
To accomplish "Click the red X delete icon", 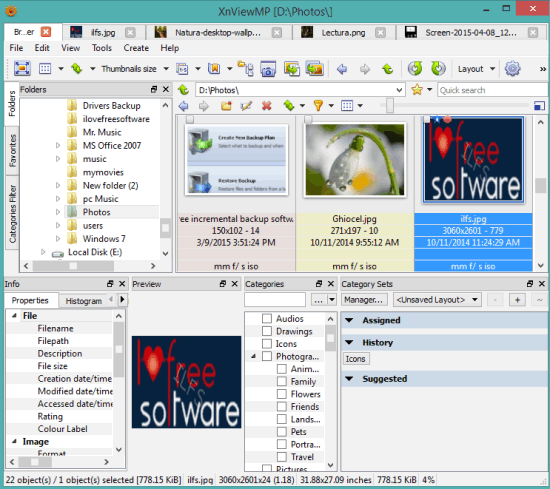I will click(x=267, y=105).
